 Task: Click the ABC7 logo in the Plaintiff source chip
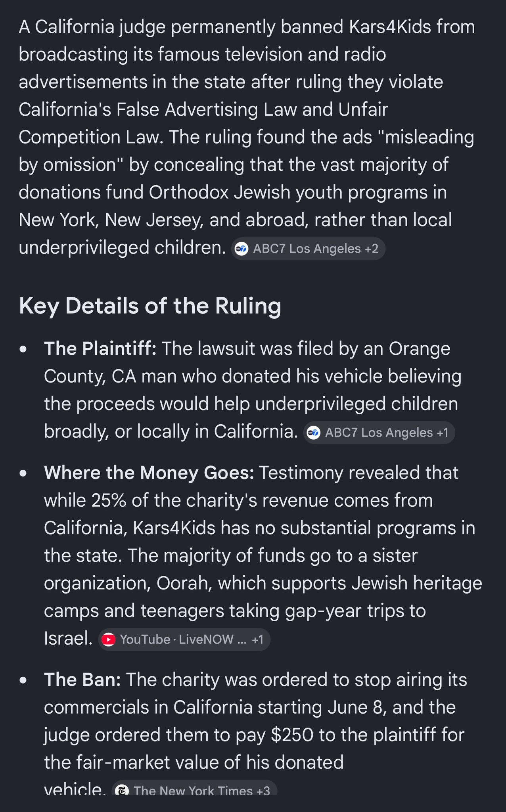[x=314, y=433]
